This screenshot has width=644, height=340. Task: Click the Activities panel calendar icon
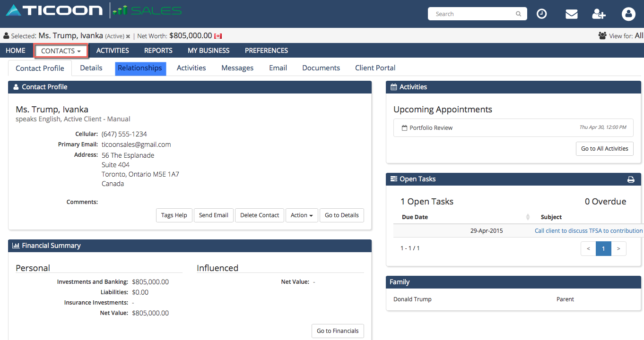(394, 87)
